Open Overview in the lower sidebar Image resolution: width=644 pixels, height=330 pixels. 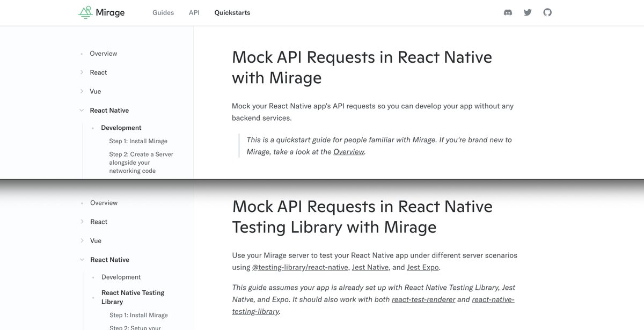coord(104,203)
